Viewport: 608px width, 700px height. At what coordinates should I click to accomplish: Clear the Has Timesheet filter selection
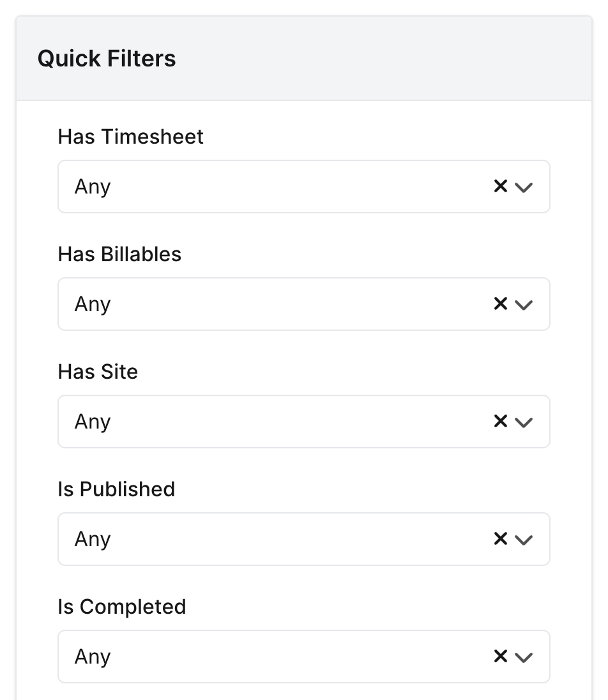point(501,186)
